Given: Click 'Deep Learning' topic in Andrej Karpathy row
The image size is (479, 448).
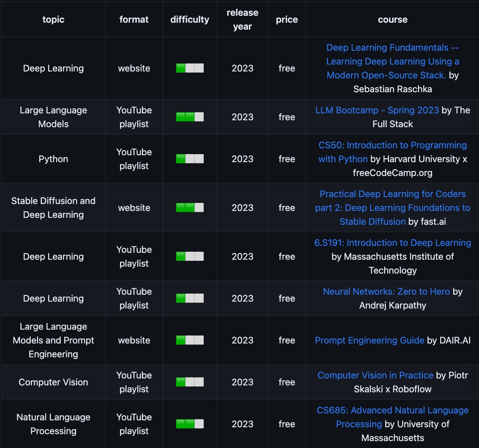Looking at the screenshot, I should [53, 299].
